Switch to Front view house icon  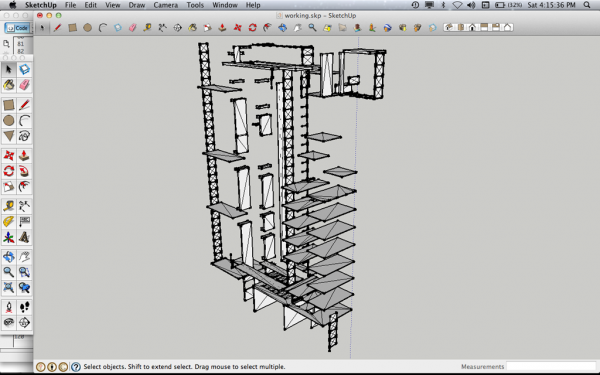(x=472, y=27)
